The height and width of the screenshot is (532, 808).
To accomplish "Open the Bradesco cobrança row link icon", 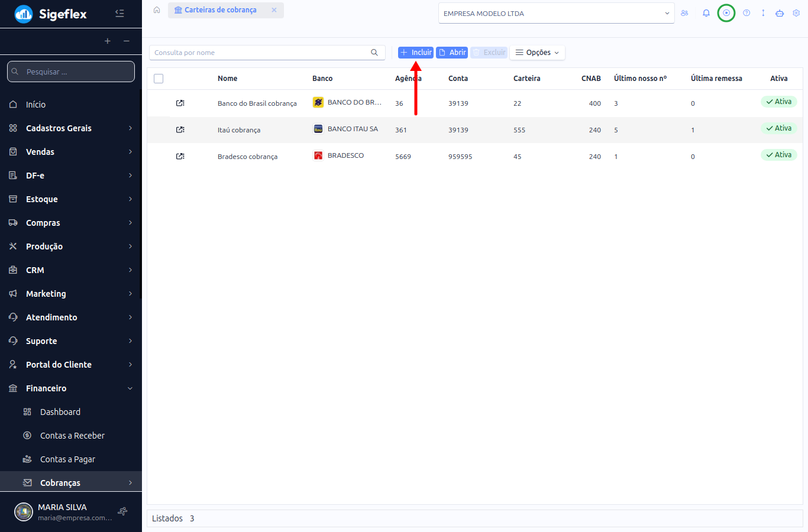I will click(x=180, y=156).
